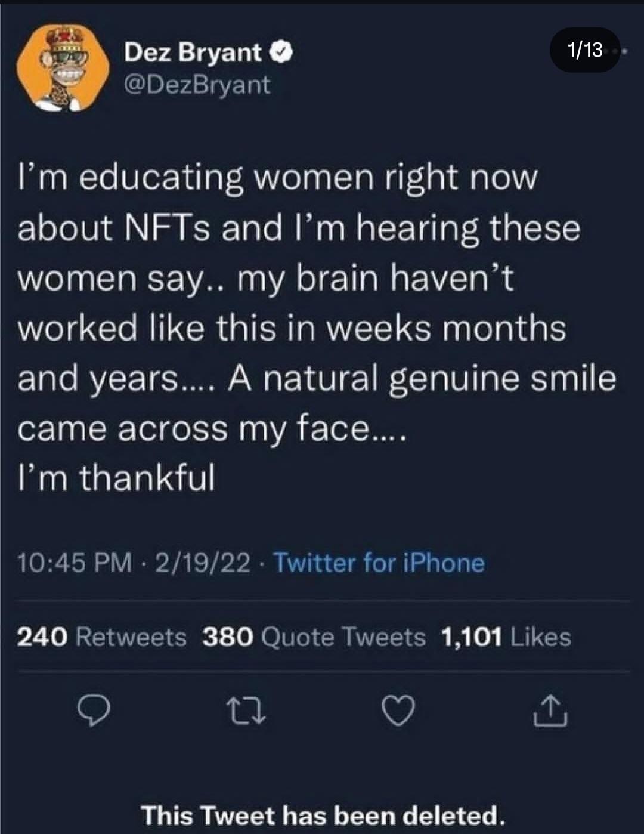
Task: Click the 10:45 PM timestamp
Action: point(75,563)
